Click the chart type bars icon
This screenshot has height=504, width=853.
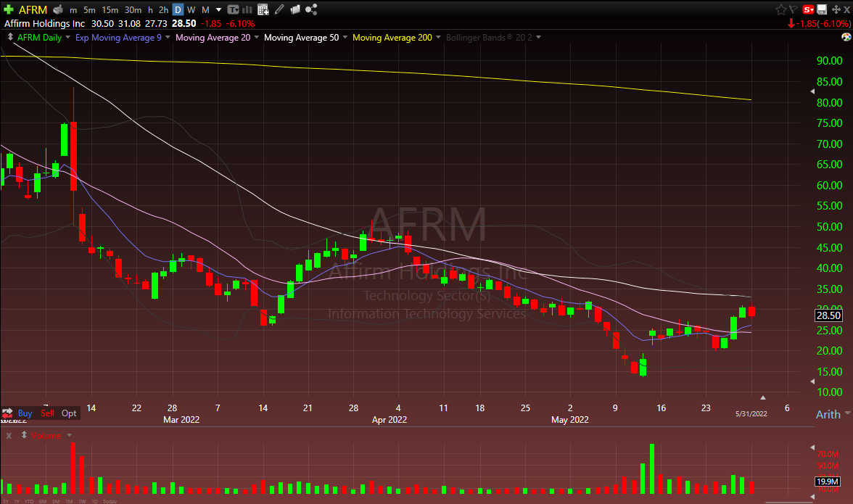(247, 9)
